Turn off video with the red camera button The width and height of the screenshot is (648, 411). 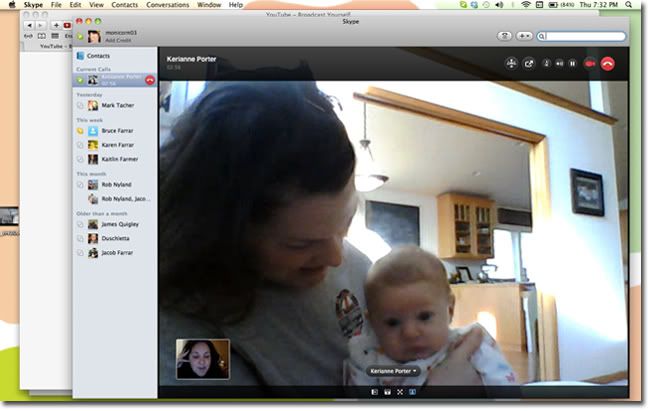pos(589,64)
